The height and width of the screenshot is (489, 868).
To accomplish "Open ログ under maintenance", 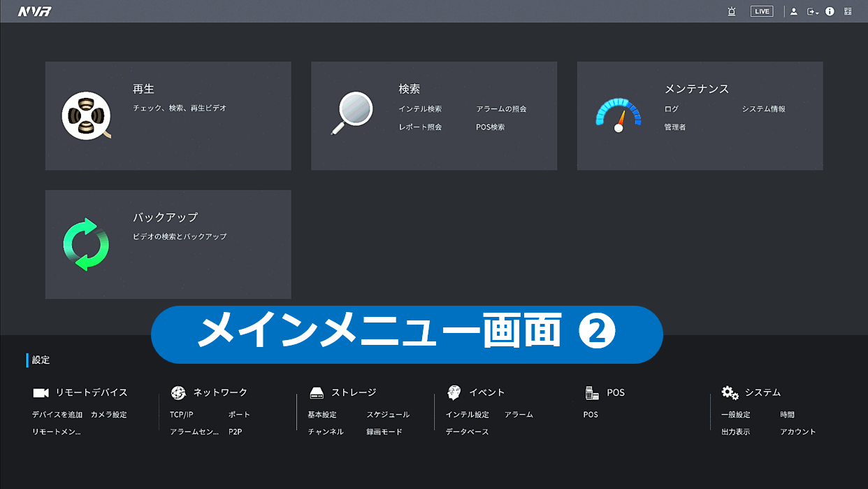I will (x=671, y=109).
